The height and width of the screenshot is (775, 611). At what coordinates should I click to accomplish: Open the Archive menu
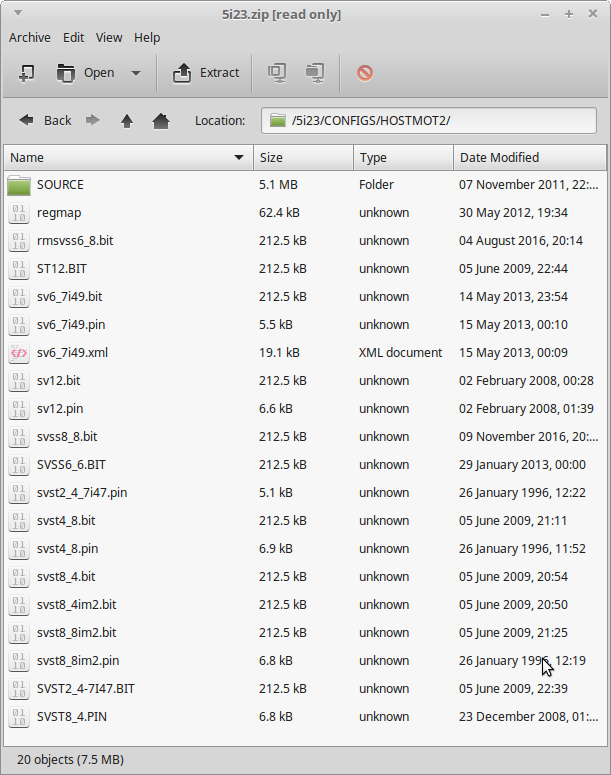coord(30,38)
